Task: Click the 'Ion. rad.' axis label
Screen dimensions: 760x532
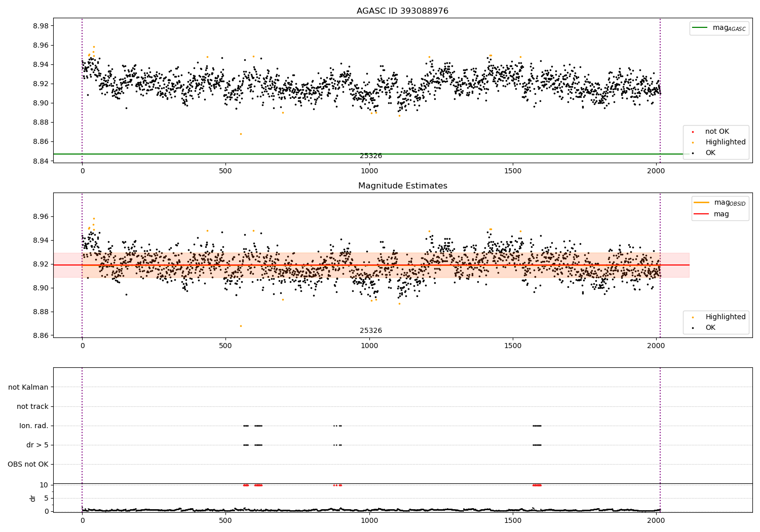Action: click(34, 426)
